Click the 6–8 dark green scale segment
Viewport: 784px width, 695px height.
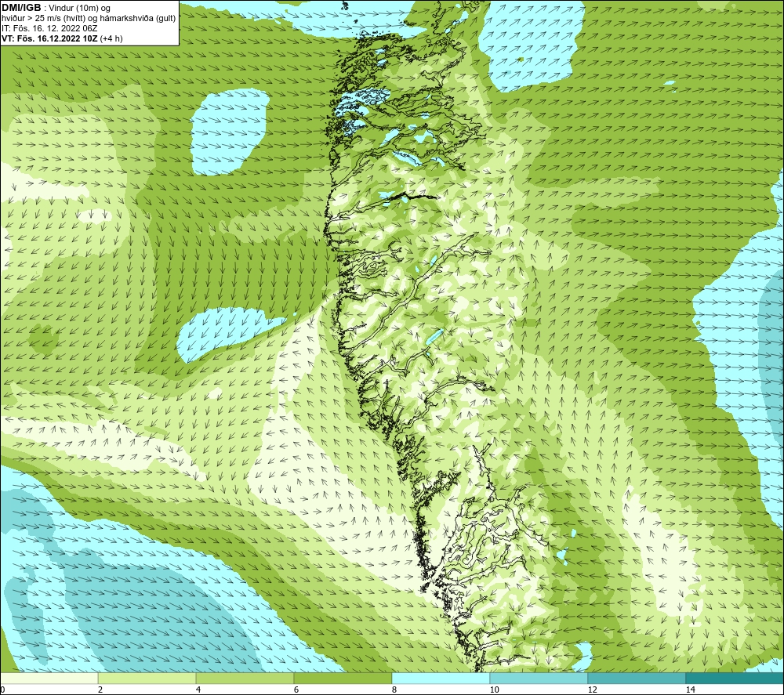[343, 678]
